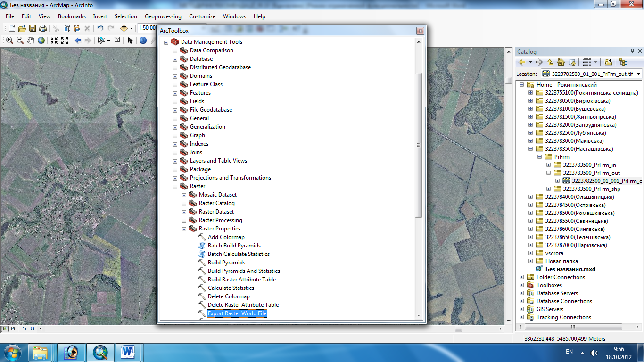
Task: Open the Windows menu
Action: pos(234,16)
